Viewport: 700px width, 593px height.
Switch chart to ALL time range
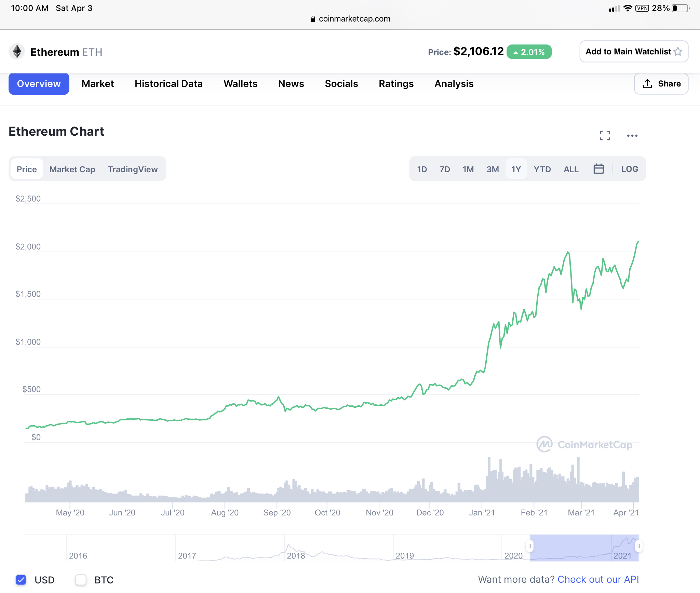click(x=571, y=169)
